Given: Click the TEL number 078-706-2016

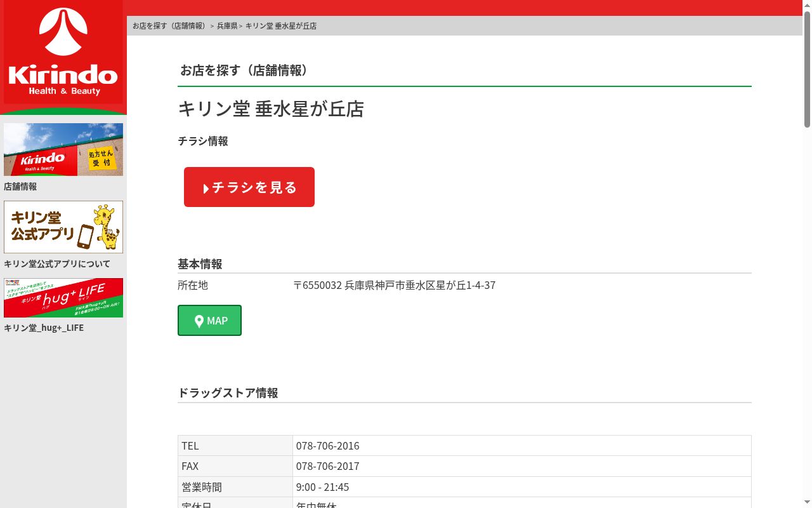Looking at the screenshot, I should coord(328,446).
